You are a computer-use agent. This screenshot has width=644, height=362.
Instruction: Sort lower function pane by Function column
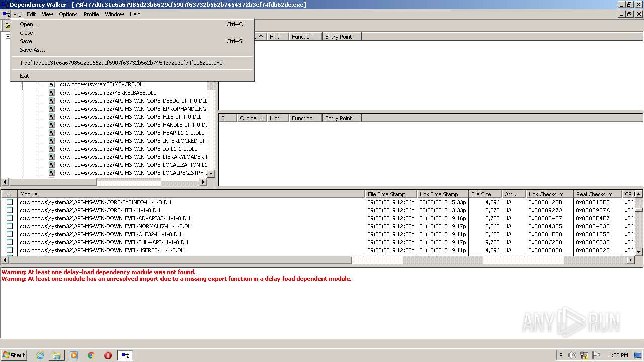[305, 118]
